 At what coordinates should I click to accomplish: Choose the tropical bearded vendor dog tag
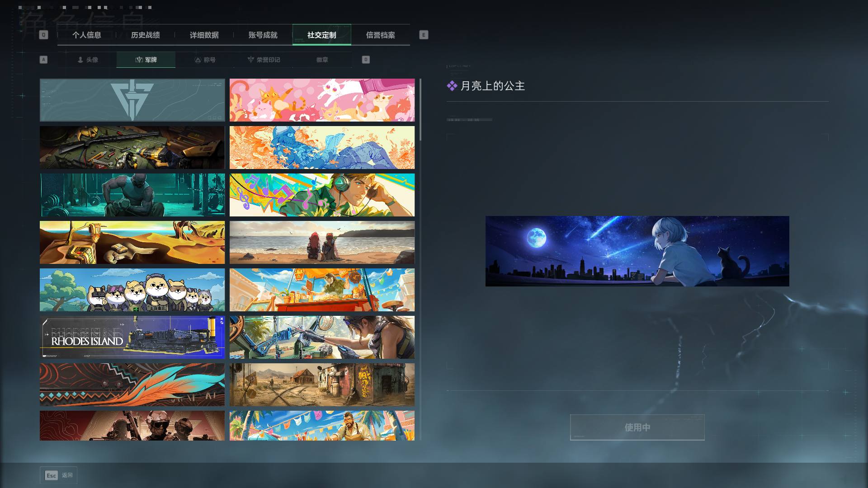322,426
